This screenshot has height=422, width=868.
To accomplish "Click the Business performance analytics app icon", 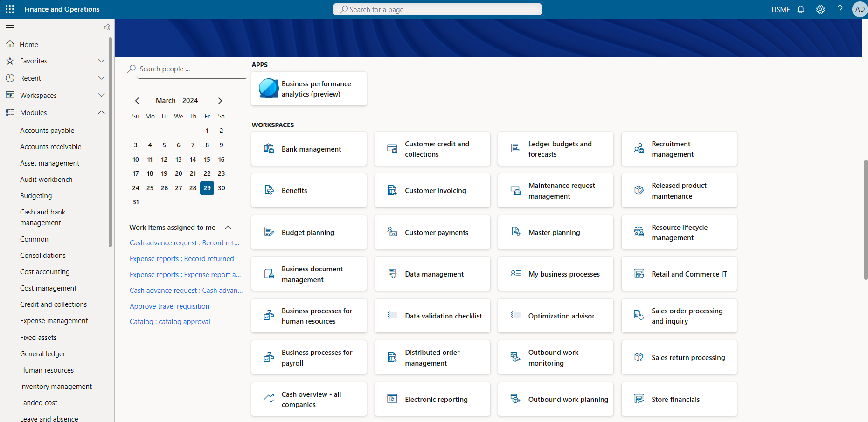I will pos(269,89).
